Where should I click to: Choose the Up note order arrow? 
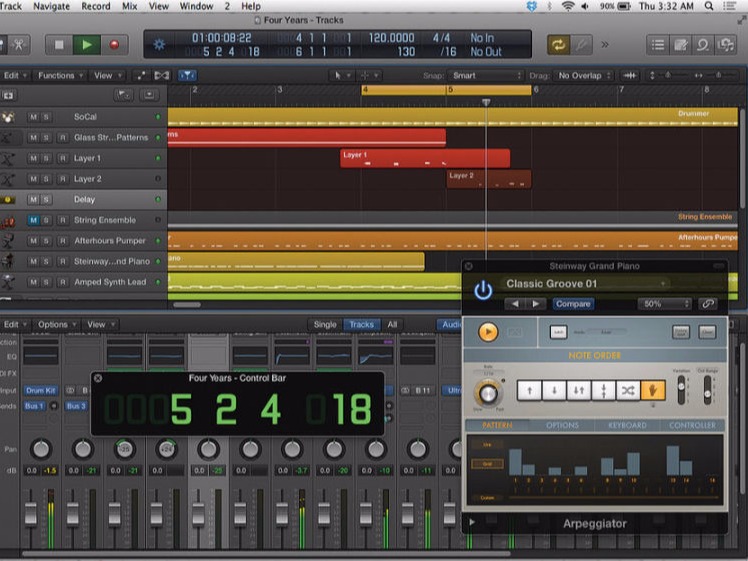pyautogui.click(x=529, y=391)
